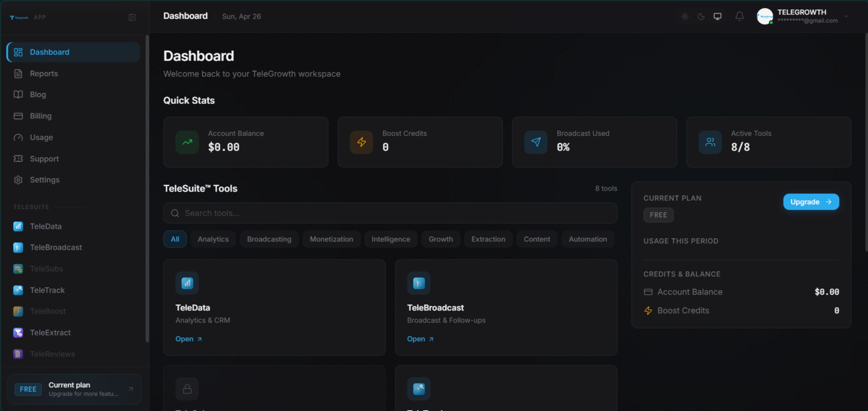This screenshot has width=868, height=411.
Task: Click the Active Tools users icon
Action: (710, 142)
